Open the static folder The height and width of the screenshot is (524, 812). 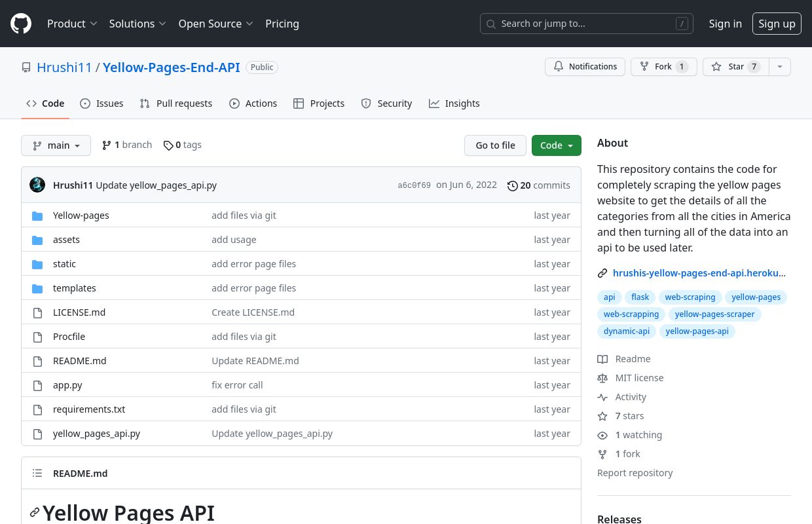(64, 264)
